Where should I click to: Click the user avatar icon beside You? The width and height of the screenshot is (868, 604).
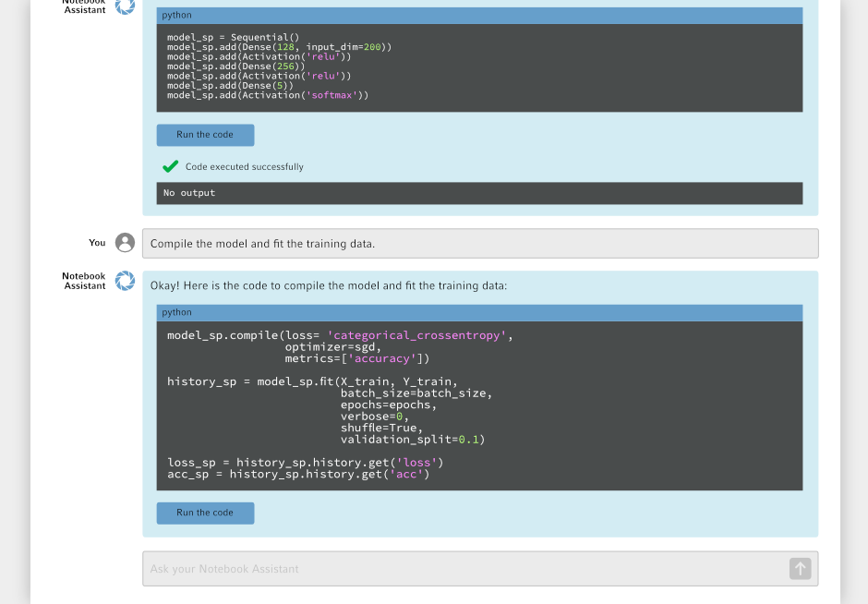[x=125, y=243]
